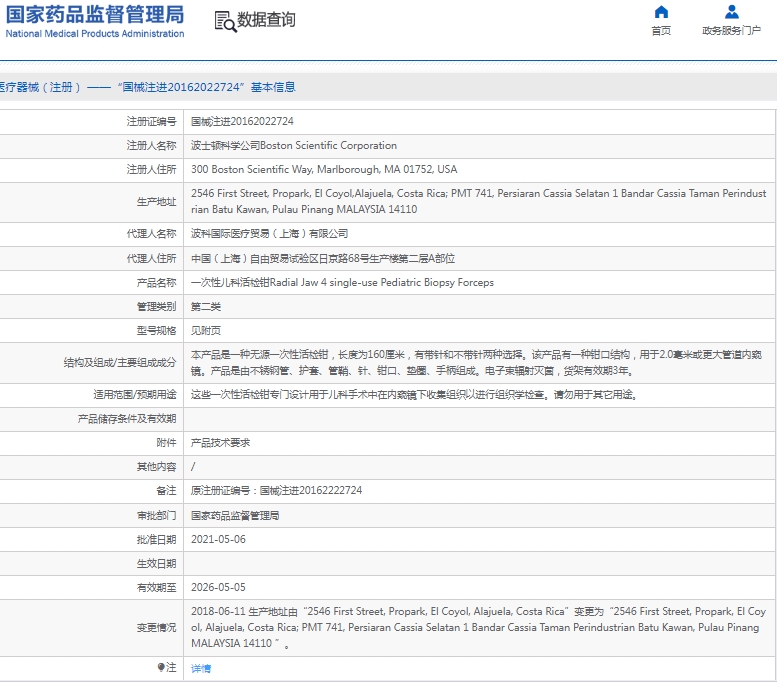Image resolution: width=777 pixels, height=684 pixels.
Task: Click the 附件 row label
Action: (166, 443)
